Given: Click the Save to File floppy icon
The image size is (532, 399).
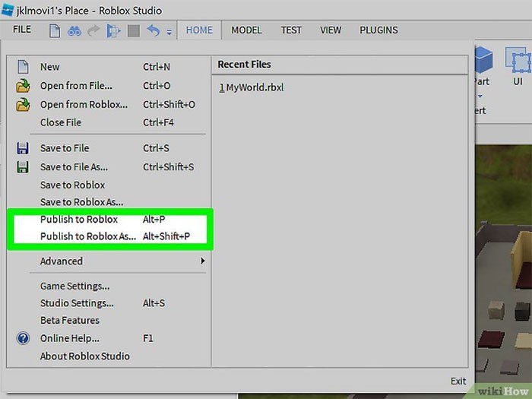Looking at the screenshot, I should [23, 148].
